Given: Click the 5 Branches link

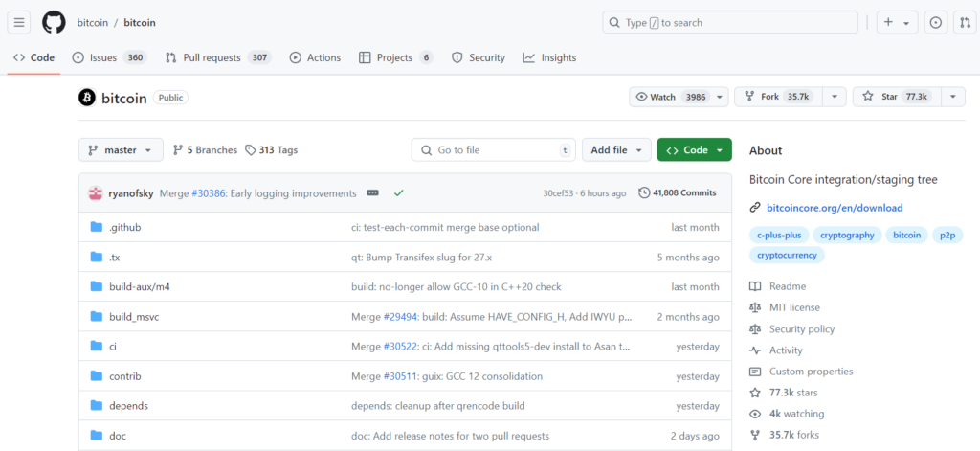Looking at the screenshot, I should point(205,150).
